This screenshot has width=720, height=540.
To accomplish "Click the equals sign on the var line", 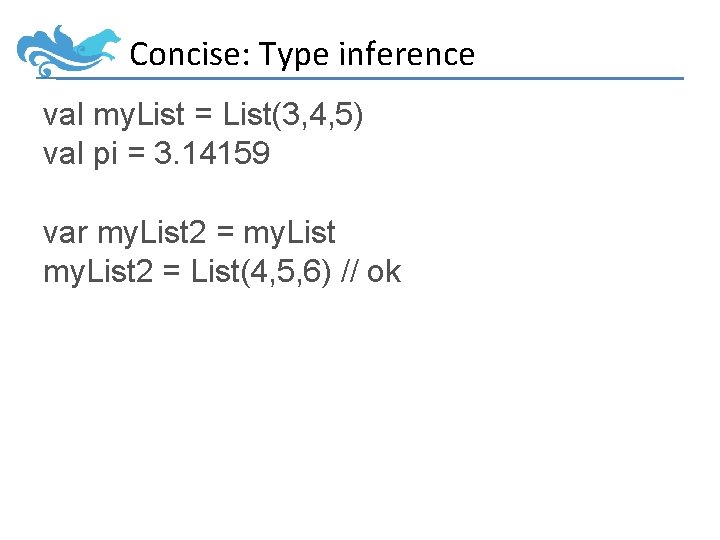I will (x=224, y=233).
